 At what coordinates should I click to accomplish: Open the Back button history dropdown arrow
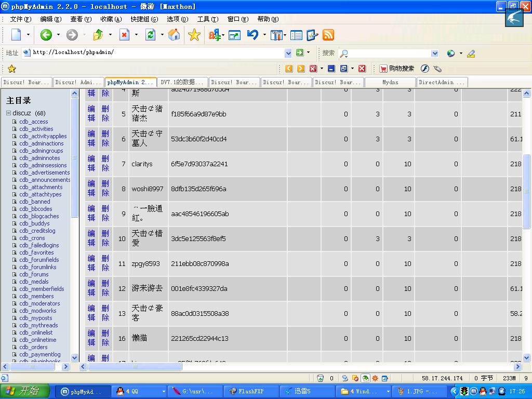[x=58, y=35]
